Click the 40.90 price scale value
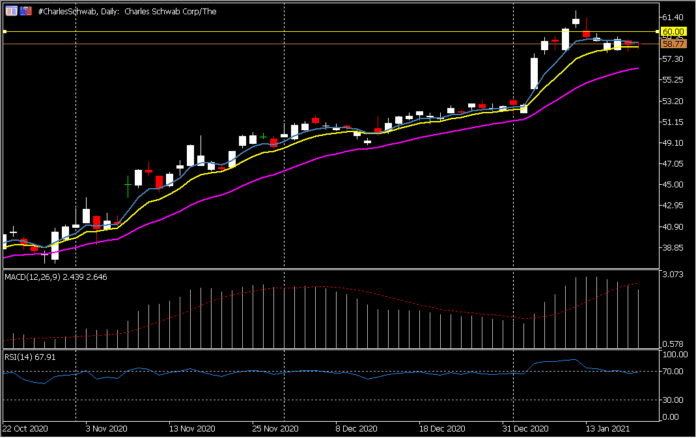The height and width of the screenshot is (438, 696). click(672, 227)
